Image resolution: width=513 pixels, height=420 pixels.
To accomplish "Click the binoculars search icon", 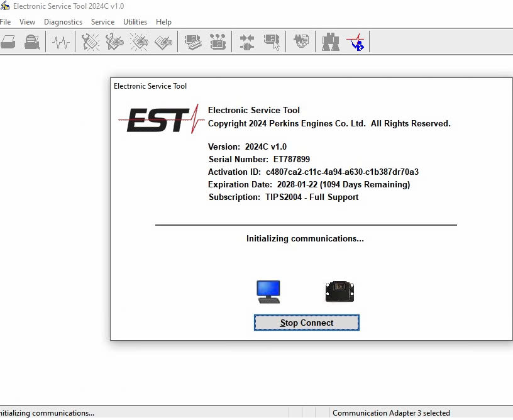I will click(331, 43).
